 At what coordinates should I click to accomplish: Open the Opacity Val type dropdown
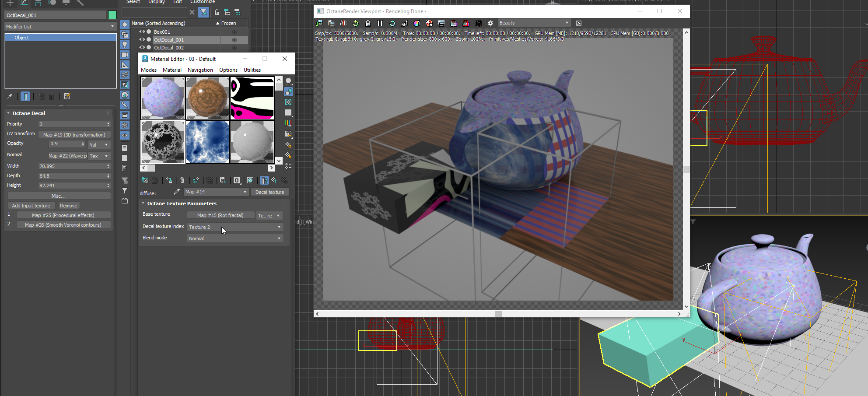click(99, 144)
